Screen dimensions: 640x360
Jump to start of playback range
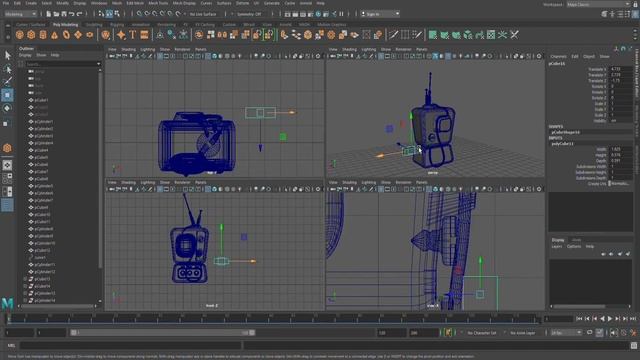click(580, 319)
